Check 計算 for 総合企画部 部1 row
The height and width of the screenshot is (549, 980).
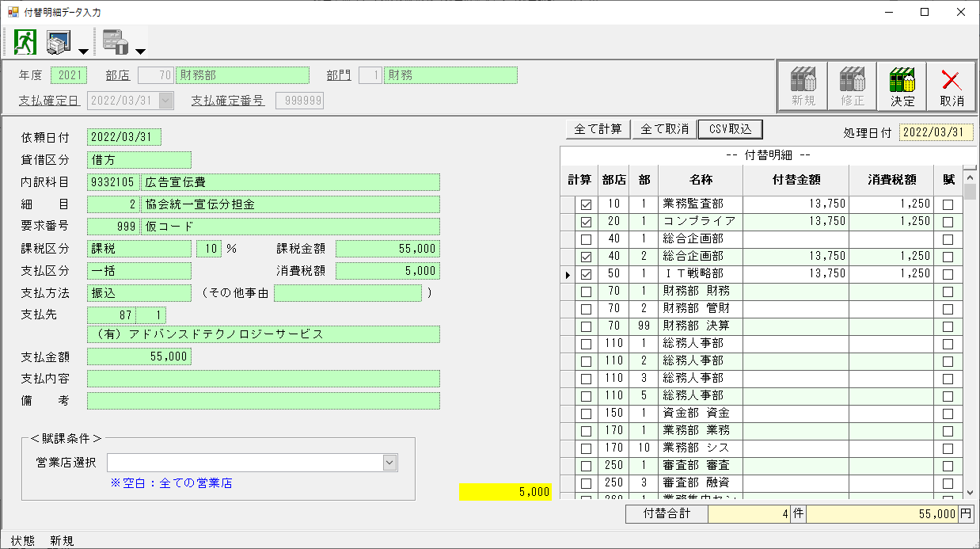click(x=587, y=239)
